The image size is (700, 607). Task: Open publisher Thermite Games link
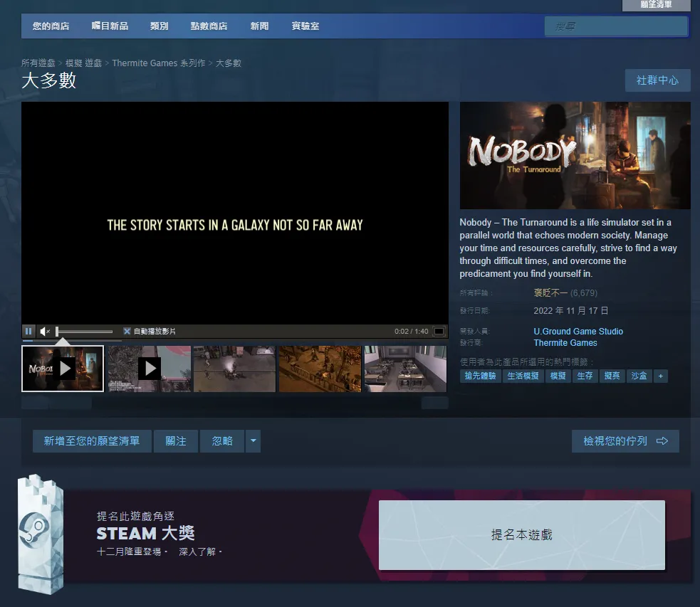click(x=565, y=343)
